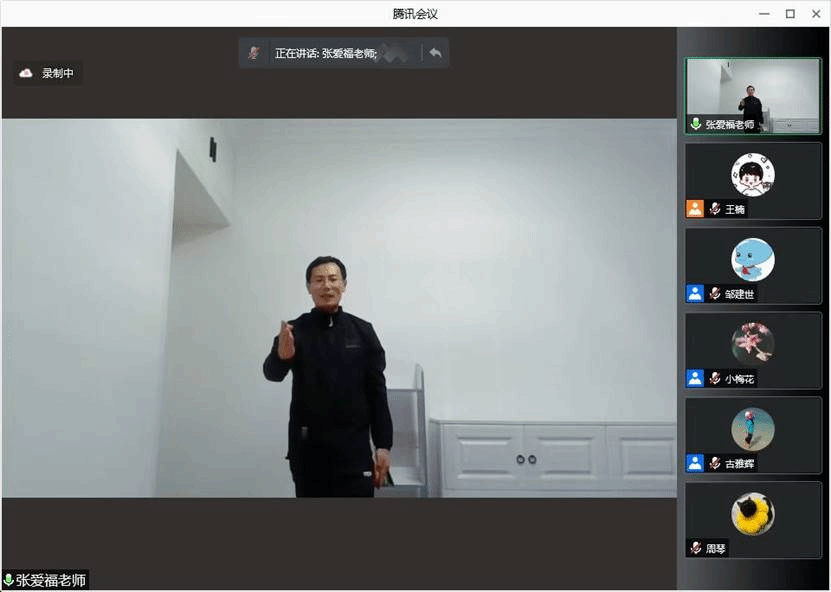The height and width of the screenshot is (592, 831).
Task: Click the muted mic icon next to 王楠
Action: (715, 209)
